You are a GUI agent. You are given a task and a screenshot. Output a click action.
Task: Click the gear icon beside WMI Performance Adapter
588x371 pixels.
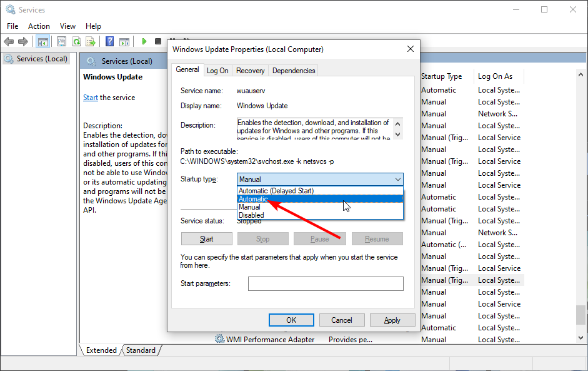tap(220, 339)
